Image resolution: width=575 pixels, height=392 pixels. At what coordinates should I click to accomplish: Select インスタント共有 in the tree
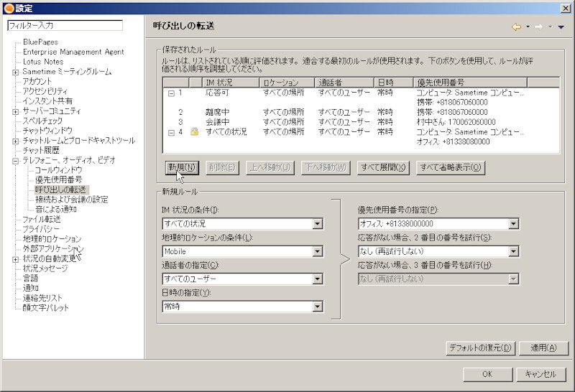47,101
